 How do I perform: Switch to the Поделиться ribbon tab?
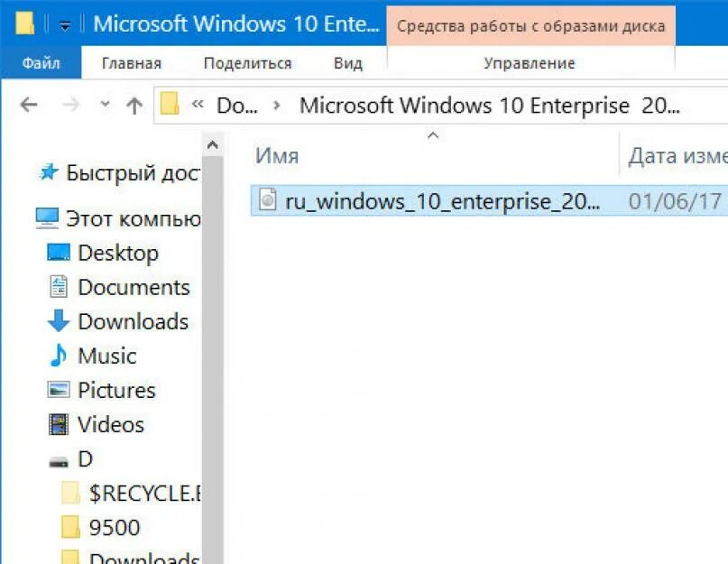(247, 63)
